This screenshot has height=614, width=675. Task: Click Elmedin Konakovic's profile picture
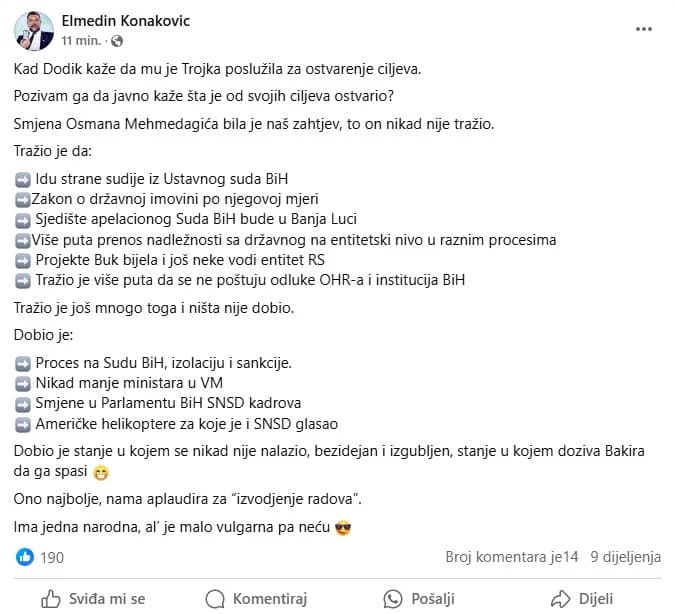pos(34,31)
